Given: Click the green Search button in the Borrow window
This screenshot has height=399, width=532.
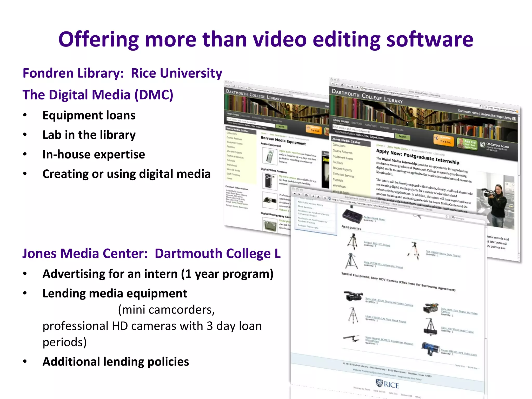Looking at the screenshot, I should [x=281, y=127].
